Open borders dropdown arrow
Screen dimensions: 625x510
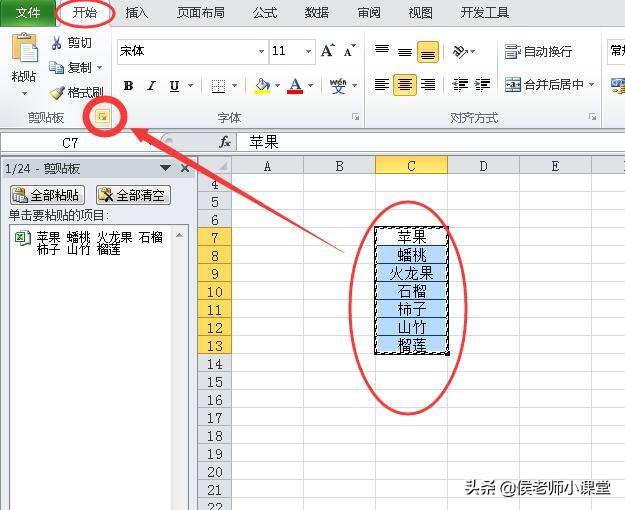(234, 85)
